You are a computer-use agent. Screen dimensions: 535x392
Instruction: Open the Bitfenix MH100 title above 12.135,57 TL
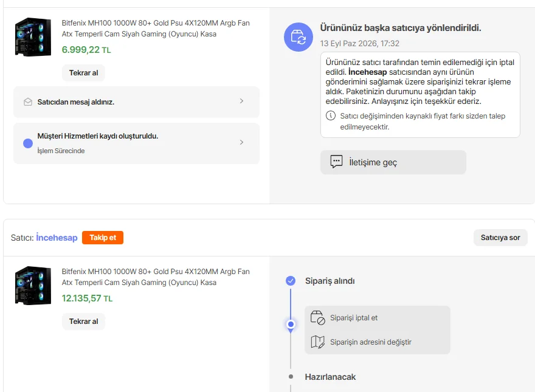(156, 277)
